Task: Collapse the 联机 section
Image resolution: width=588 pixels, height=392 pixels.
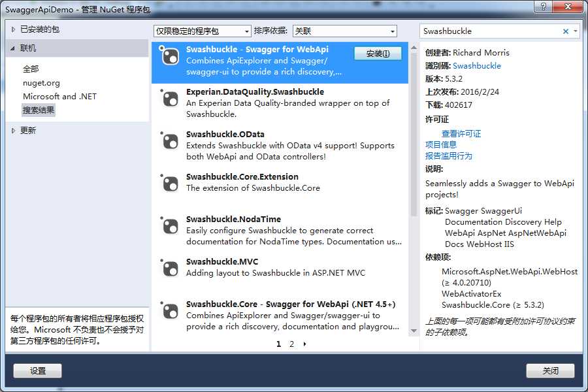Action: click(13, 48)
